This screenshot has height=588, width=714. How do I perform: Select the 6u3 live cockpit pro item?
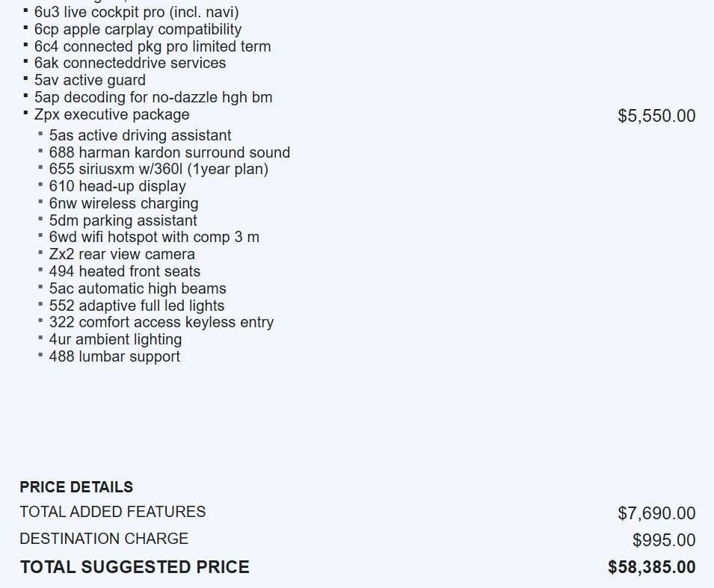click(136, 12)
